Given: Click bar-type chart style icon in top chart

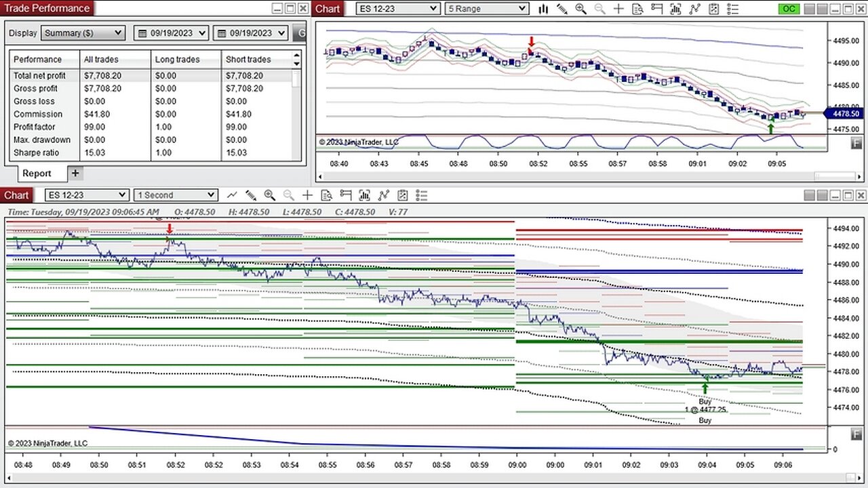Looking at the screenshot, I should click(543, 9).
